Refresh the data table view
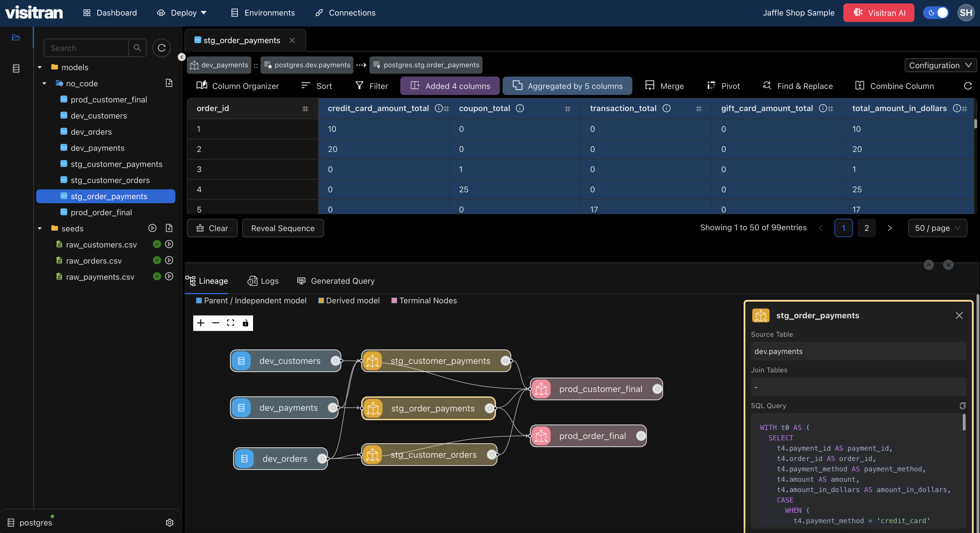 pyautogui.click(x=968, y=86)
